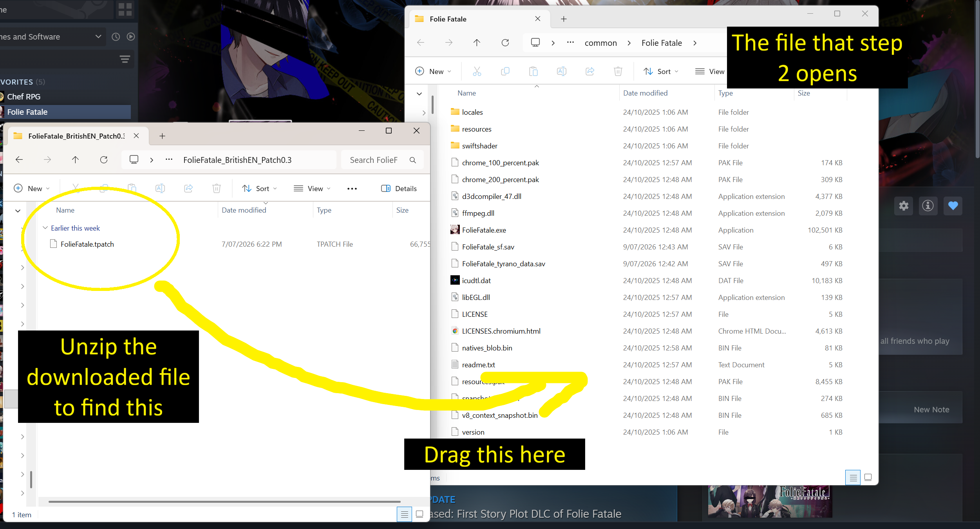The width and height of the screenshot is (980, 529).
Task: Open Steam game settings gear icon
Action: click(x=904, y=206)
